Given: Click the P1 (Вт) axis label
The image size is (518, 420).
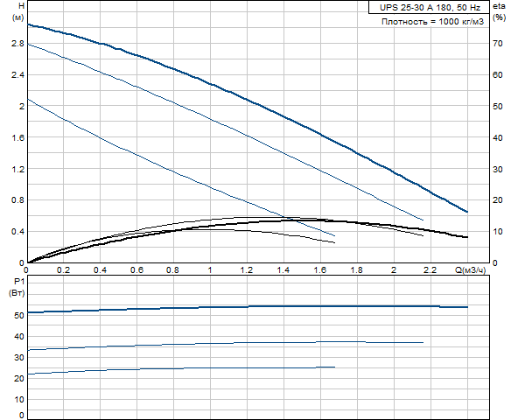Looking at the screenshot, I should (17, 287).
